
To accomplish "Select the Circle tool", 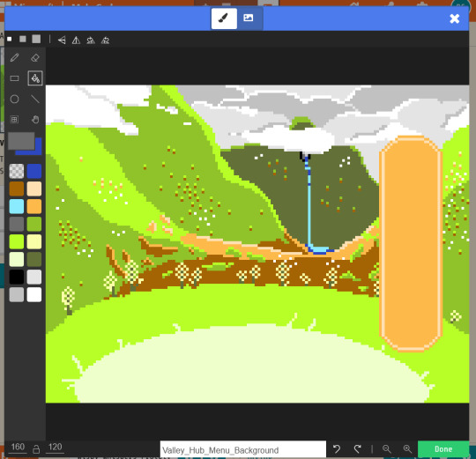I will tap(15, 99).
